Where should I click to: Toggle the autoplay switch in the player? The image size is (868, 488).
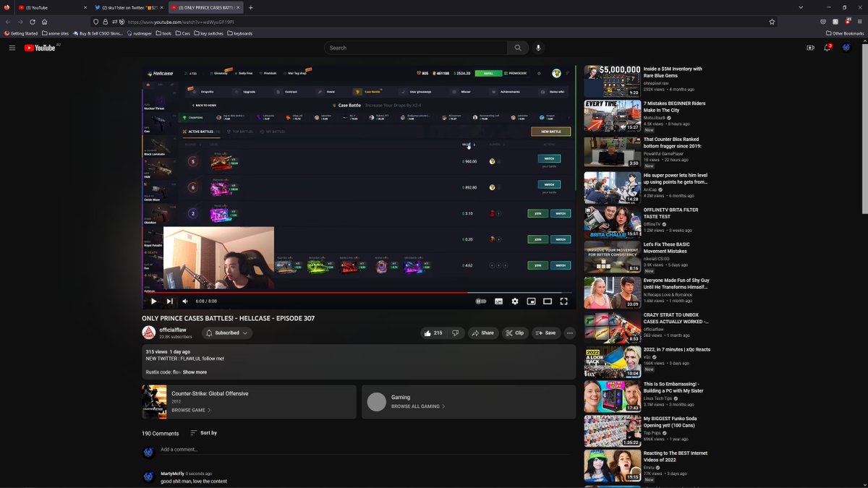pyautogui.click(x=481, y=301)
